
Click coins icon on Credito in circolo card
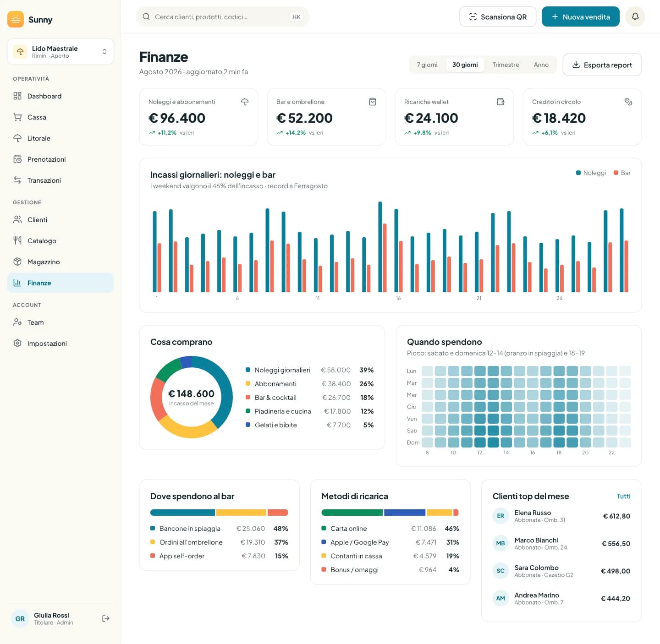[x=628, y=102]
